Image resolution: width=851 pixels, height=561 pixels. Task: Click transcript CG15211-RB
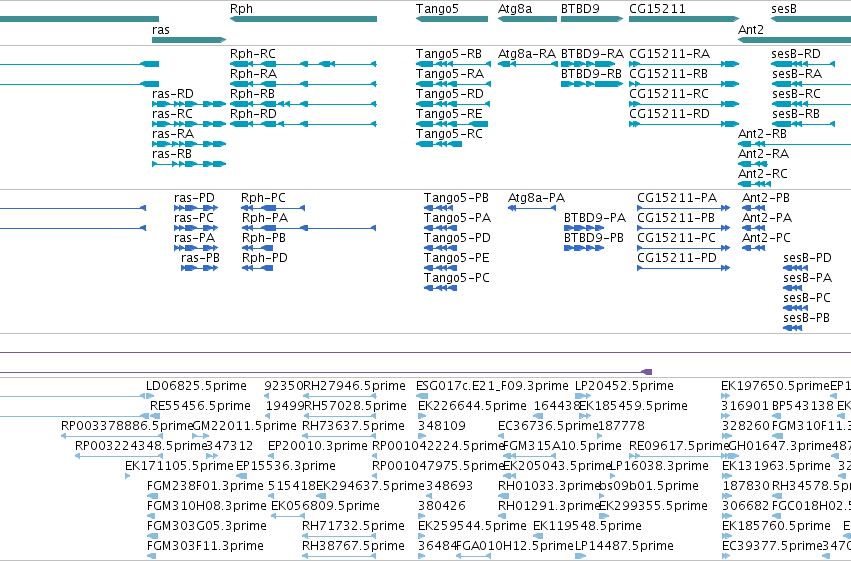click(684, 84)
